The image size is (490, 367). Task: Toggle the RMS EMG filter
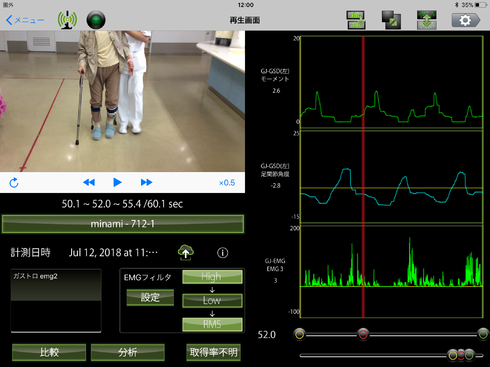tap(212, 324)
